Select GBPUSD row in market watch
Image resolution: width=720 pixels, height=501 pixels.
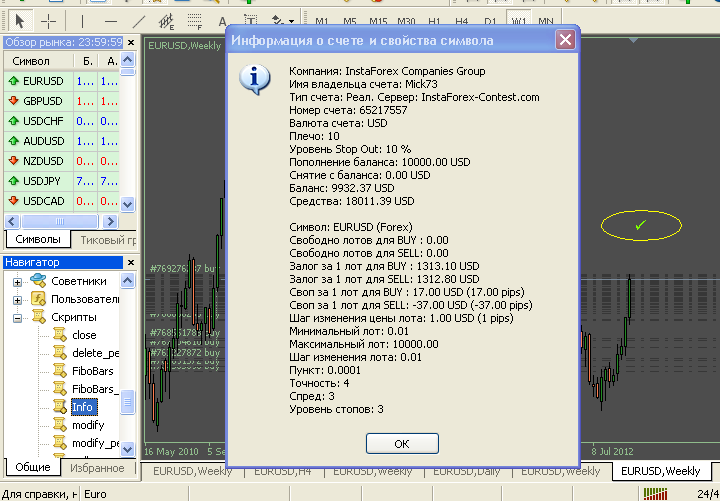[x=62, y=101]
